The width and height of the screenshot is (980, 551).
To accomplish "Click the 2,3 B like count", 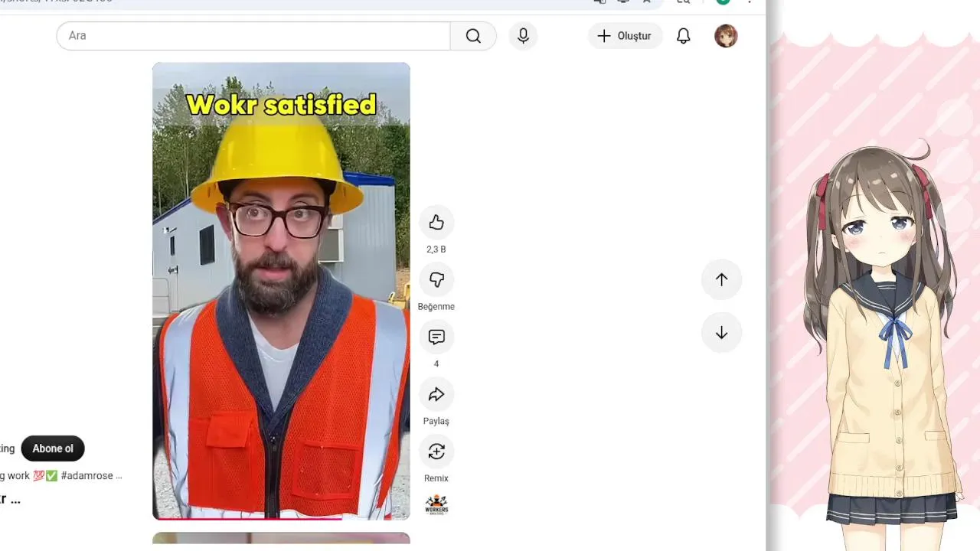I will pos(436,249).
